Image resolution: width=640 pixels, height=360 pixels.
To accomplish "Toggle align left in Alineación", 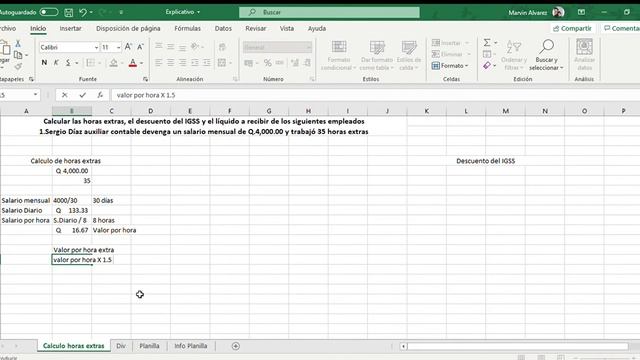I will click(159, 63).
